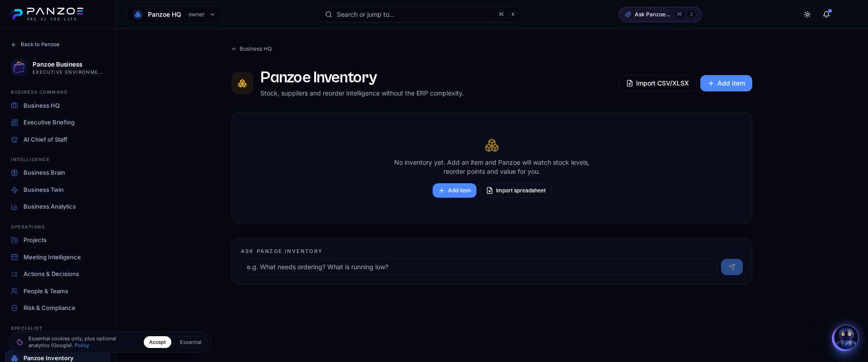Click the Business Twin icon
The width and height of the screenshot is (868, 362).
click(14, 190)
